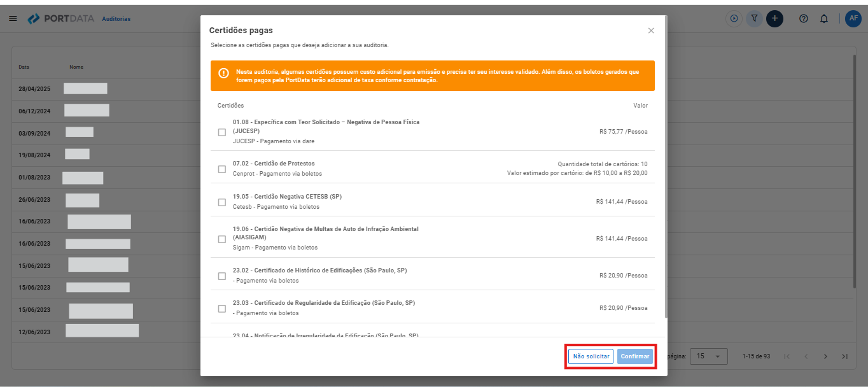Select the row dated 03/09/2024
The image size is (868, 387).
433,133
